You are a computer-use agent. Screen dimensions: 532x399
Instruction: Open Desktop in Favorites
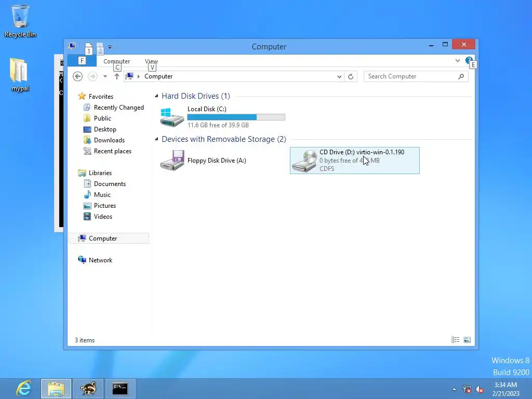click(105, 129)
